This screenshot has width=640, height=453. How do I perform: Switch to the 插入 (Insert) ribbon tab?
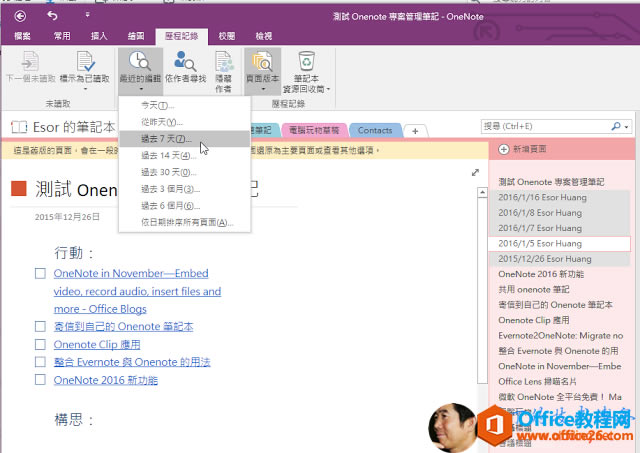[100, 36]
